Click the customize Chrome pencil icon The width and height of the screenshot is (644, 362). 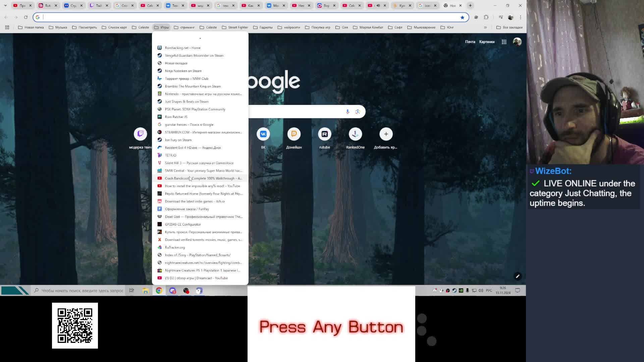click(x=518, y=277)
